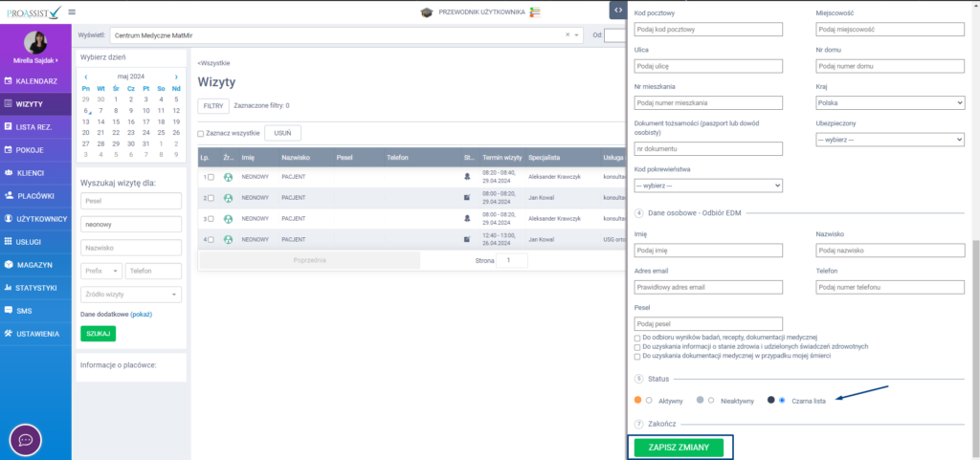Collapse the side panel with the arrows icon

[618, 10]
